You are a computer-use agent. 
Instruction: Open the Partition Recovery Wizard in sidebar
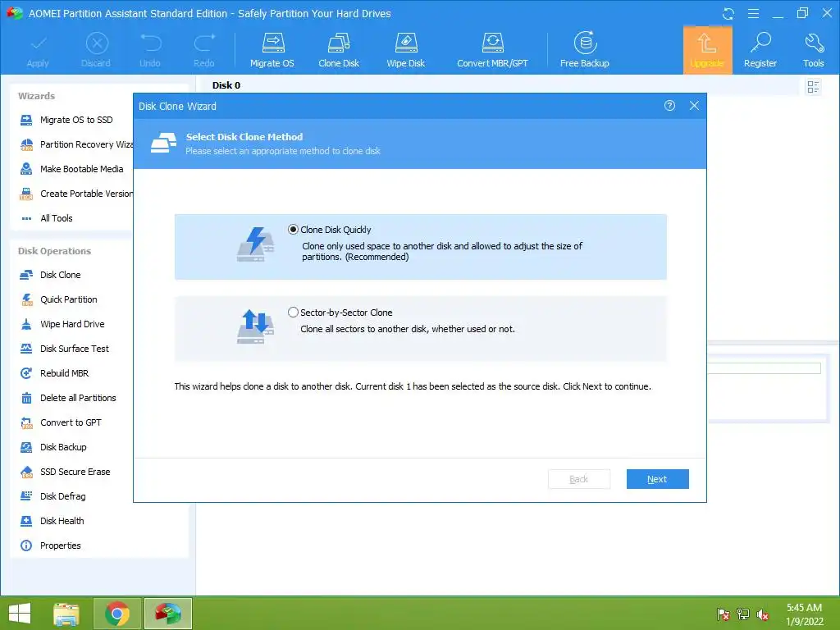coord(76,144)
